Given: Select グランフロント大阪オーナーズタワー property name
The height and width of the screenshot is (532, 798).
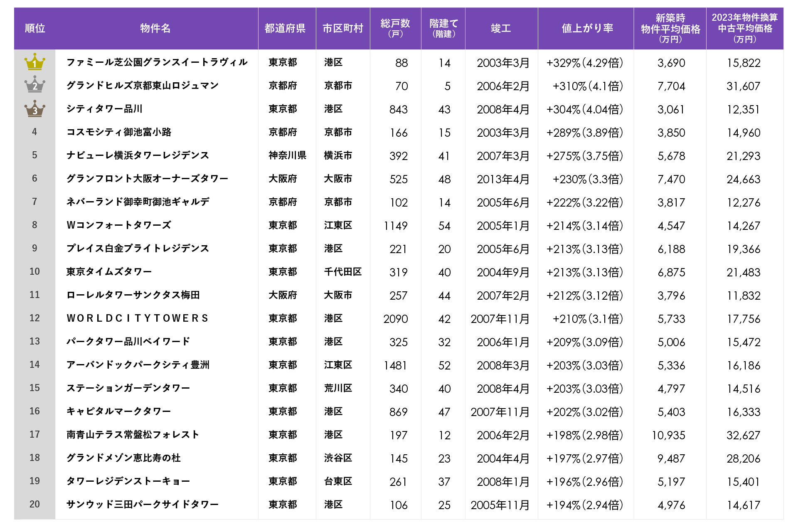Looking at the screenshot, I should [x=148, y=179].
